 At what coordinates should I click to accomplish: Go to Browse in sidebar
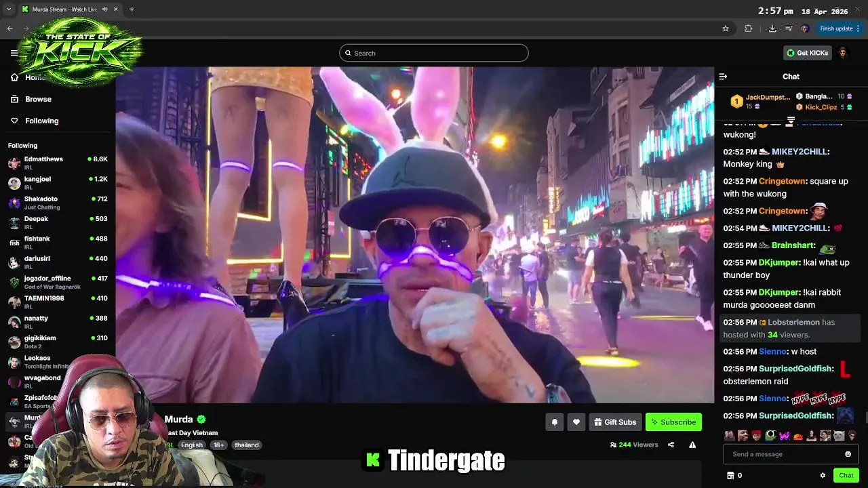click(x=38, y=99)
